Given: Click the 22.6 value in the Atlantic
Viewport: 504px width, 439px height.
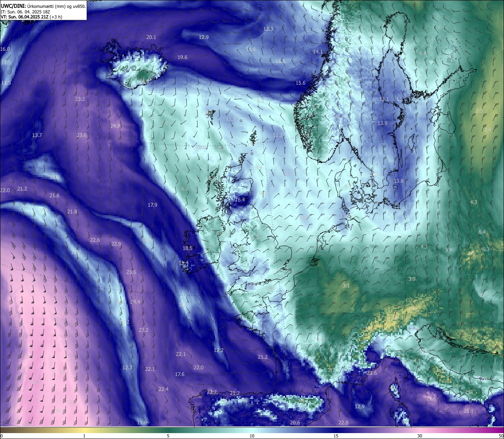Looking at the screenshot, I should [x=95, y=240].
